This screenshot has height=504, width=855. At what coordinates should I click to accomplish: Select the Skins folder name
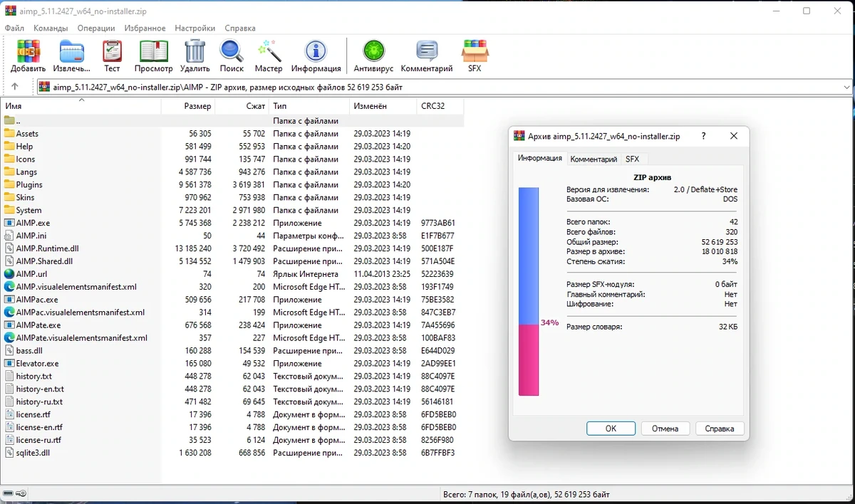pyautogui.click(x=26, y=197)
